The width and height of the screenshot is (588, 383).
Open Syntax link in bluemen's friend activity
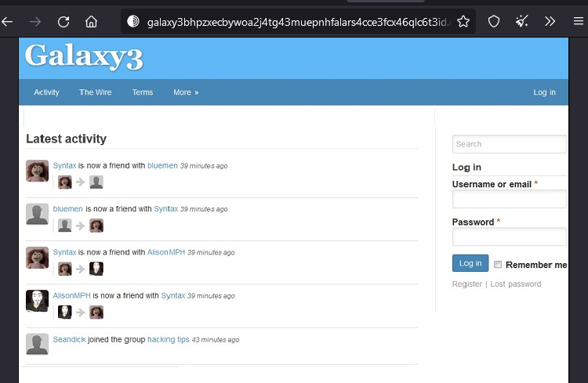[165, 209]
